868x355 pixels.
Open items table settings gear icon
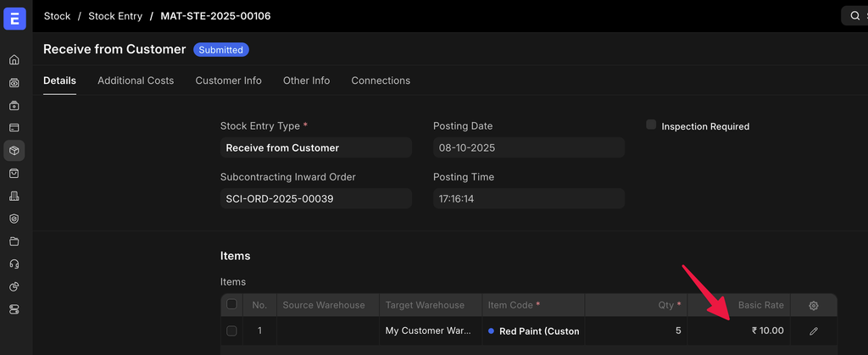pos(814,305)
